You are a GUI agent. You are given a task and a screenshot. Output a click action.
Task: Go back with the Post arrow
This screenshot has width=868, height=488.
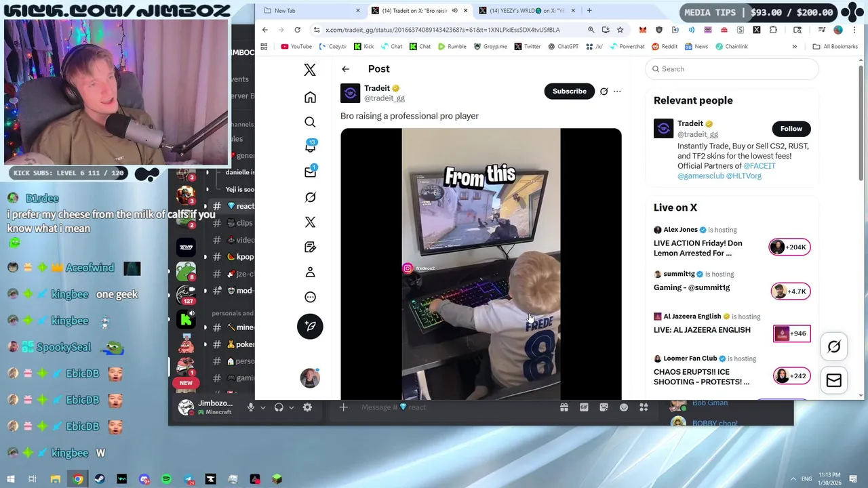[x=345, y=69]
